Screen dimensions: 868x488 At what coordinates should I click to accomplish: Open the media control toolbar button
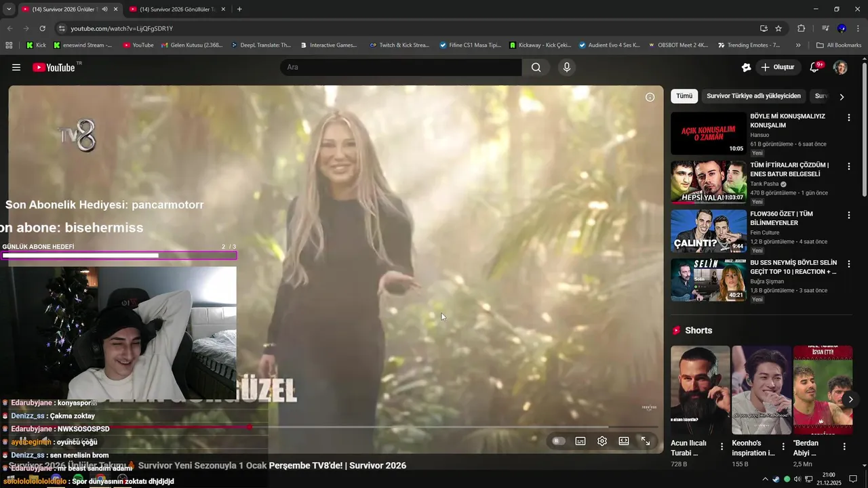click(825, 28)
